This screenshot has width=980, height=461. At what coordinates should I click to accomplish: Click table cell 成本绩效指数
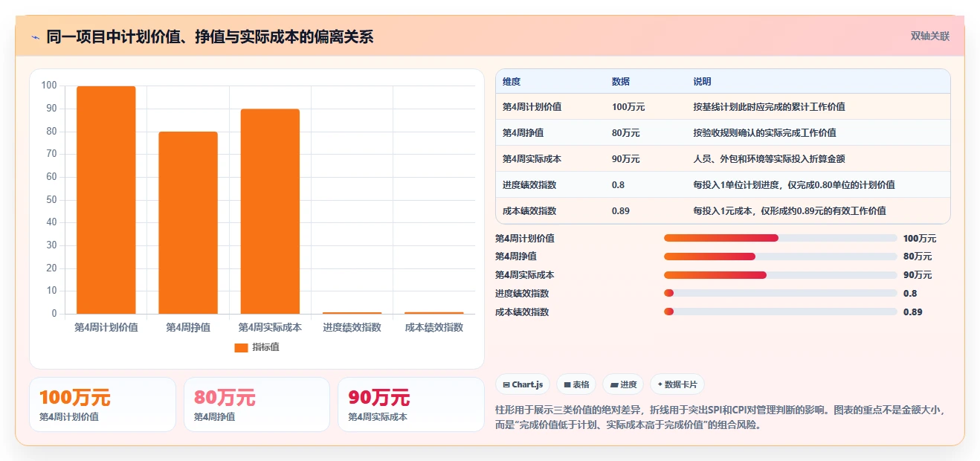pyautogui.click(x=529, y=211)
